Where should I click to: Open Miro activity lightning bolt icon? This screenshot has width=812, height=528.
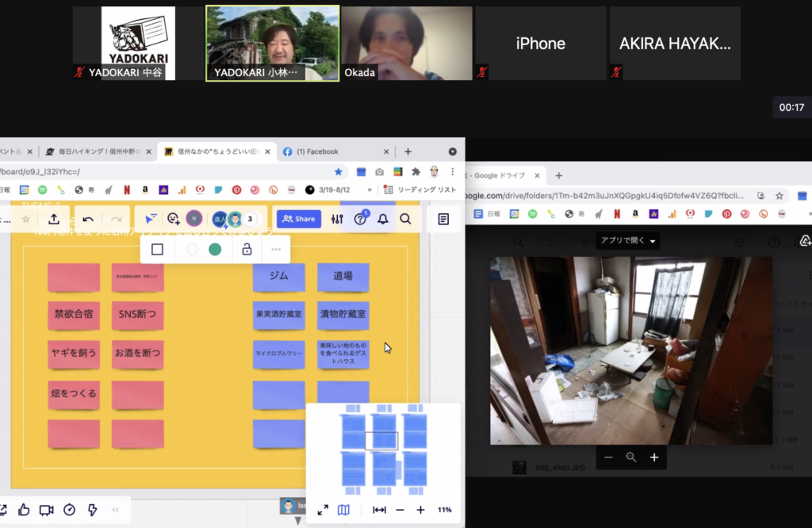tap(92, 510)
